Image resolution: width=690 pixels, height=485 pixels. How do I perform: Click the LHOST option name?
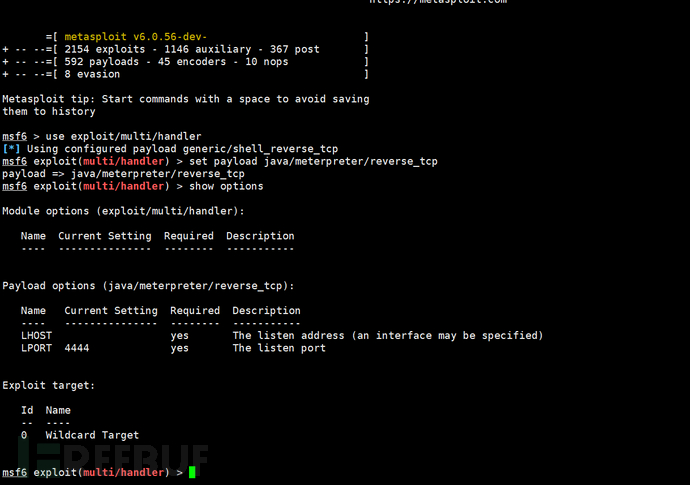click(36, 335)
